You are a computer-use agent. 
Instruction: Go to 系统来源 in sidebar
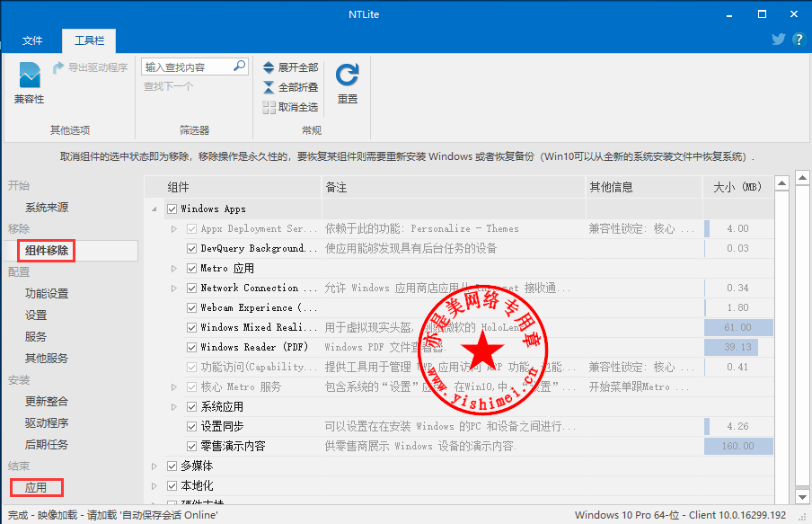coord(47,208)
